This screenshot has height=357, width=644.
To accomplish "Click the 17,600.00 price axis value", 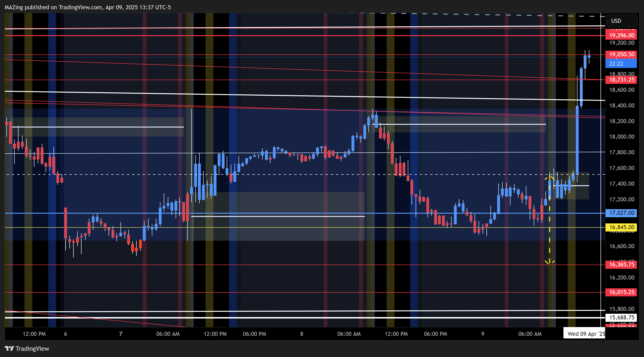I will (x=622, y=168).
